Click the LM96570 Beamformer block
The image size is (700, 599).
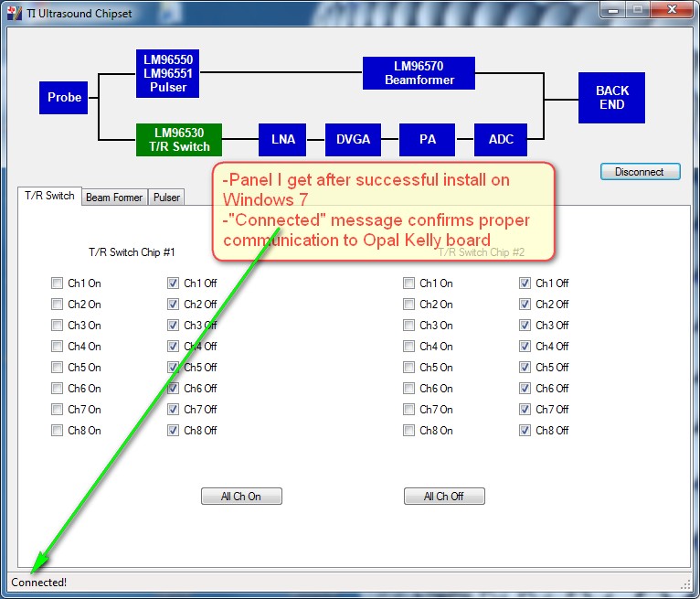[419, 73]
